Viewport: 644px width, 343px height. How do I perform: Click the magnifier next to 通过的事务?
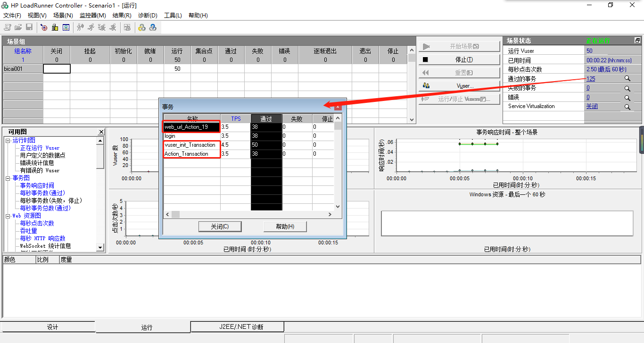(x=627, y=78)
